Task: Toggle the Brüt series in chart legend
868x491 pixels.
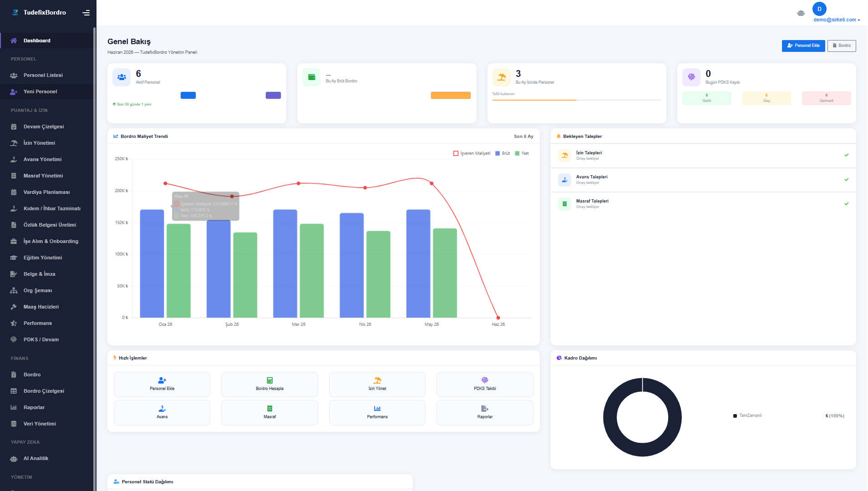Action: click(x=503, y=153)
